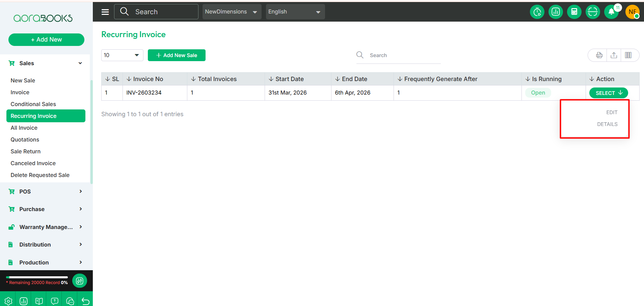644x306 pixels.
Task: Open the book guide icon in sidebar footer
Action: click(39, 301)
